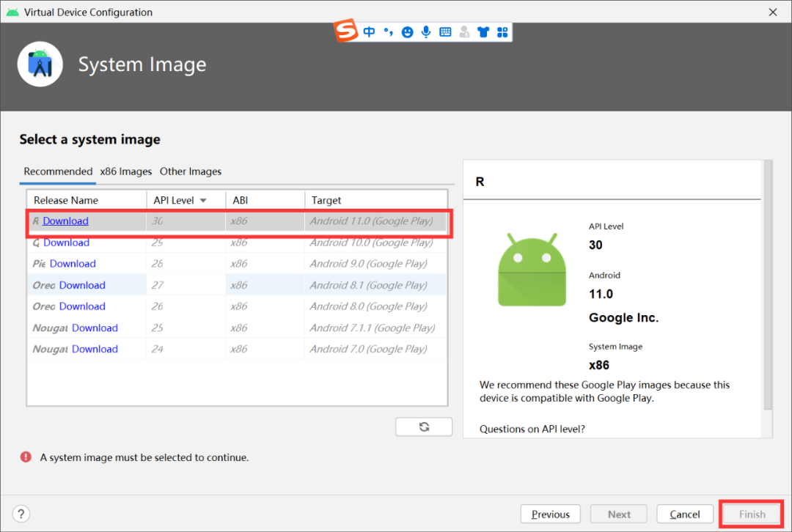
Task: Open the Sogou emoji smiley panel
Action: (x=407, y=32)
